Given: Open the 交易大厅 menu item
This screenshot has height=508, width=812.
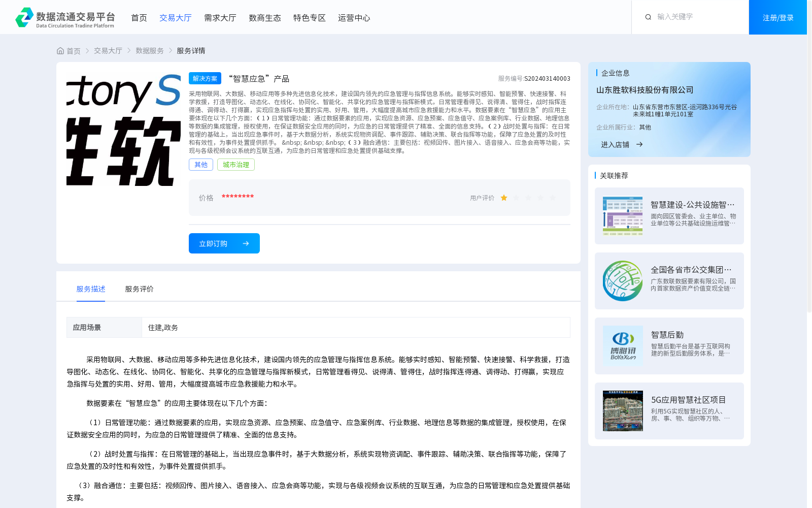Looking at the screenshot, I should pyautogui.click(x=176, y=18).
